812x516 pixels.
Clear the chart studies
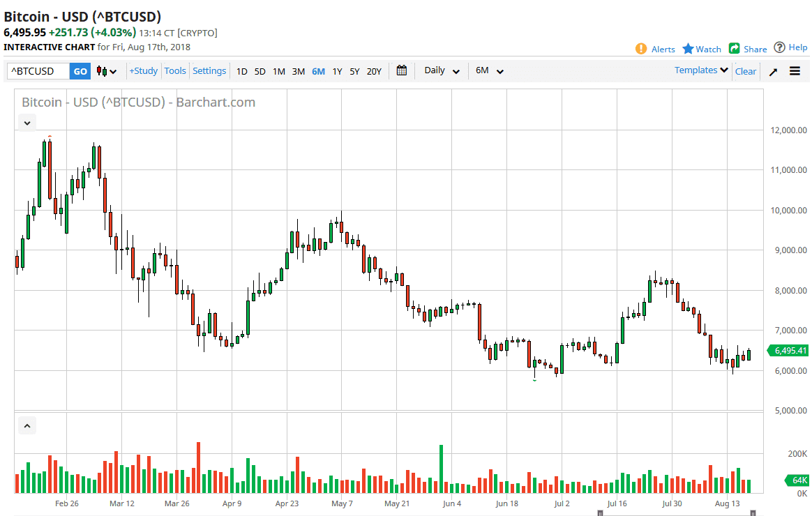[745, 70]
